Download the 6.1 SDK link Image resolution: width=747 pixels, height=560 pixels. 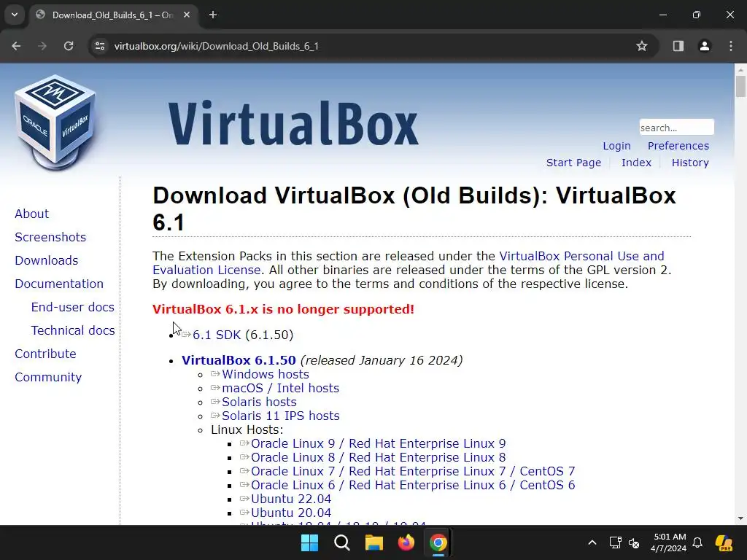tap(217, 335)
